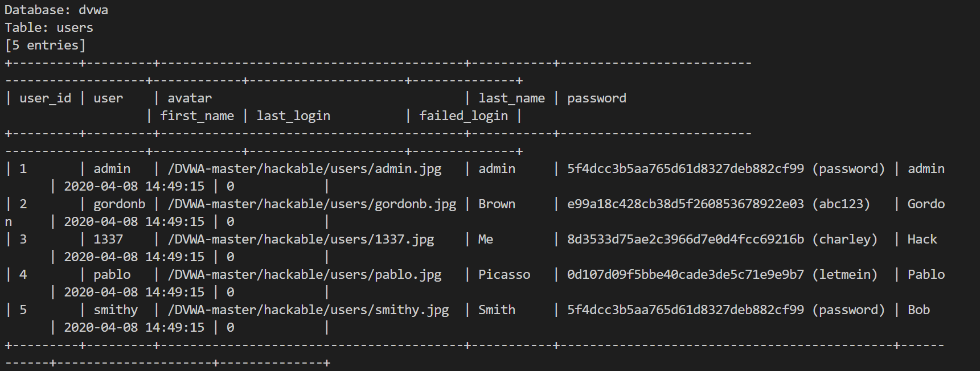Click the admin.jpg avatar path

click(x=305, y=169)
